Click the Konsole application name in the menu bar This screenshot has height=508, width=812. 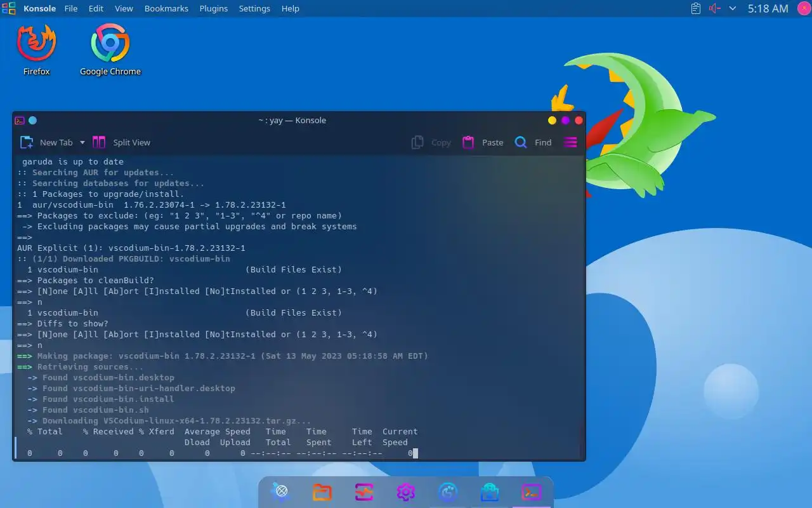tap(39, 8)
